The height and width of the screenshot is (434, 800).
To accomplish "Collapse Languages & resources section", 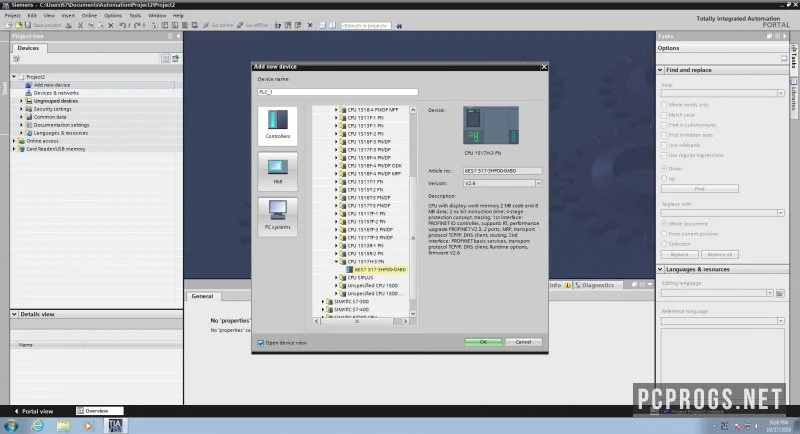I will pos(660,269).
